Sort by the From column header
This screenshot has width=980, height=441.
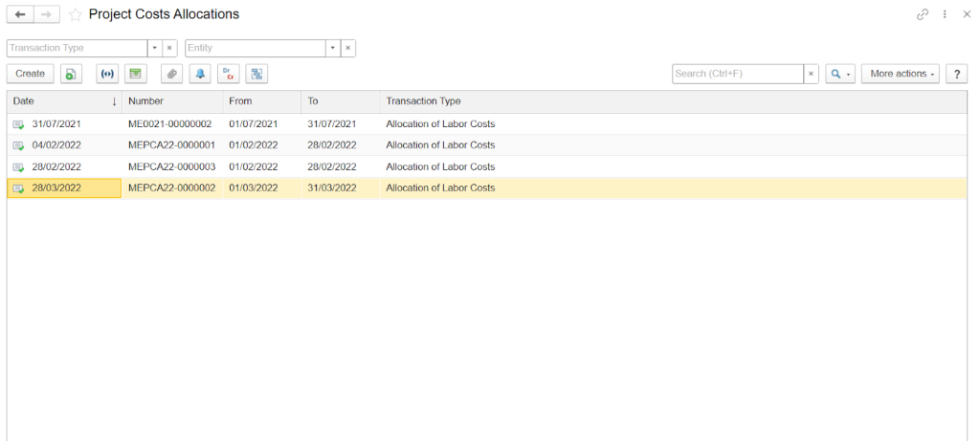pos(262,101)
